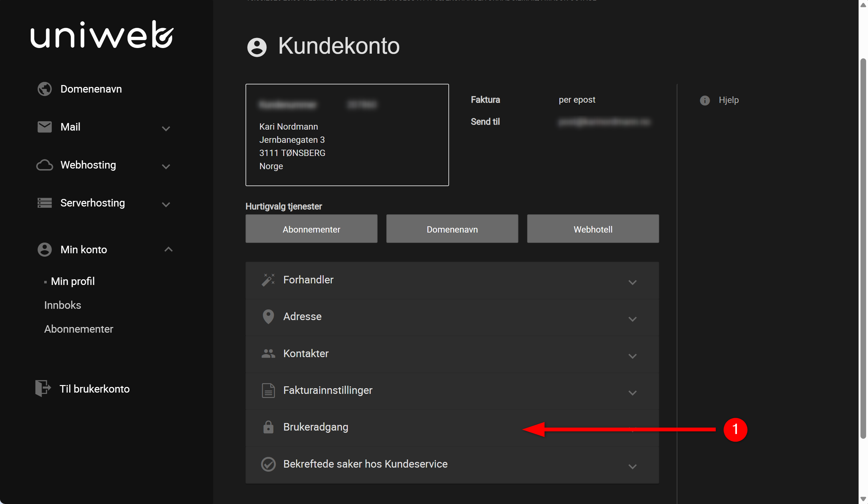This screenshot has width=868, height=504.
Task: Expand Bekreftede saker hos Kundeservice chevron
Action: click(x=632, y=467)
